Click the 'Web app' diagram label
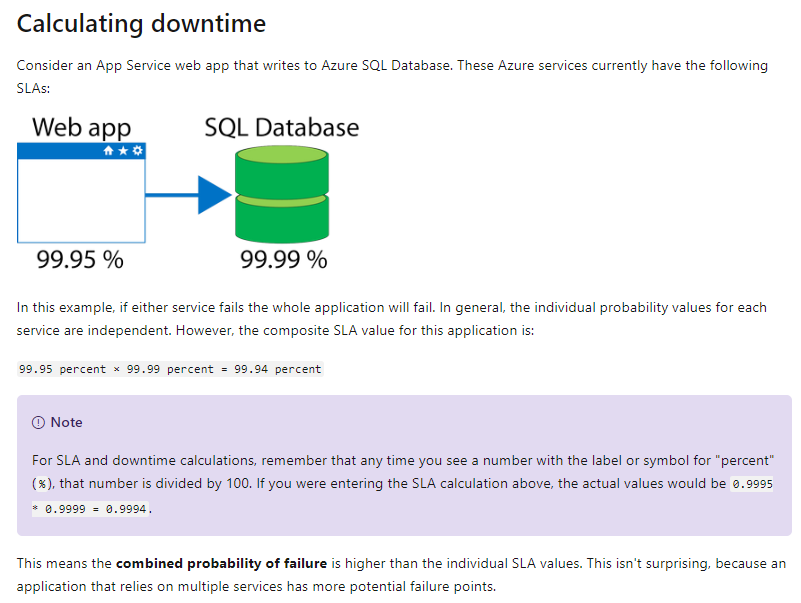This screenshot has width=801, height=603. [82, 128]
